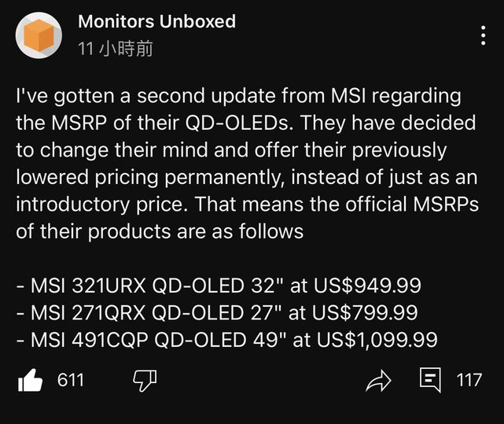
Task: Click the US$1,099.99 price text
Action: 374,339
